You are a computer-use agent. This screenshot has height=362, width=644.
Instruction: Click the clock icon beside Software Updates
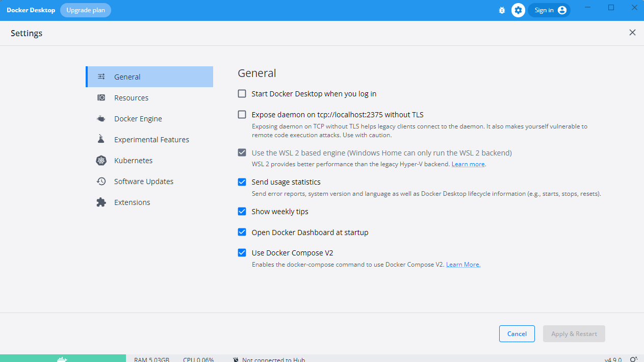click(x=101, y=181)
